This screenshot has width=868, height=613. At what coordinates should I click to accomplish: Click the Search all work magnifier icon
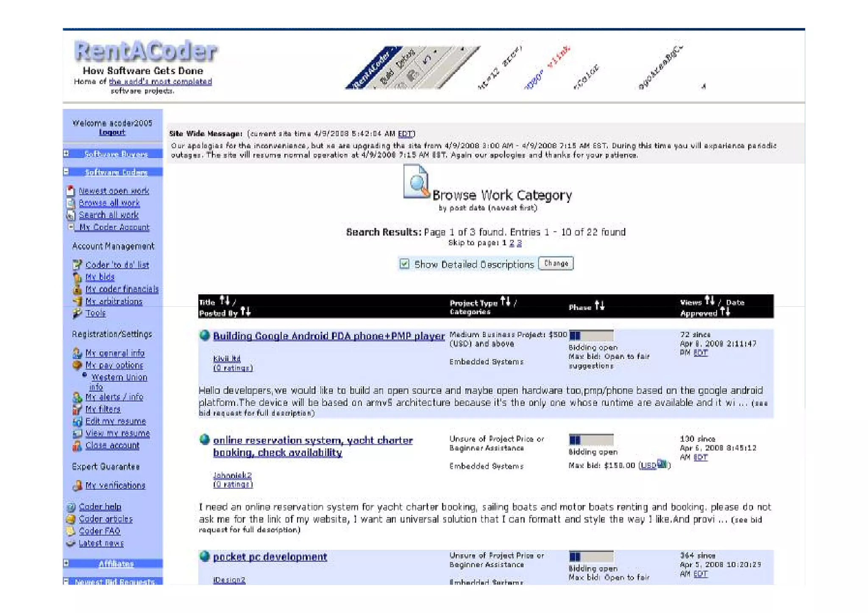(71, 215)
